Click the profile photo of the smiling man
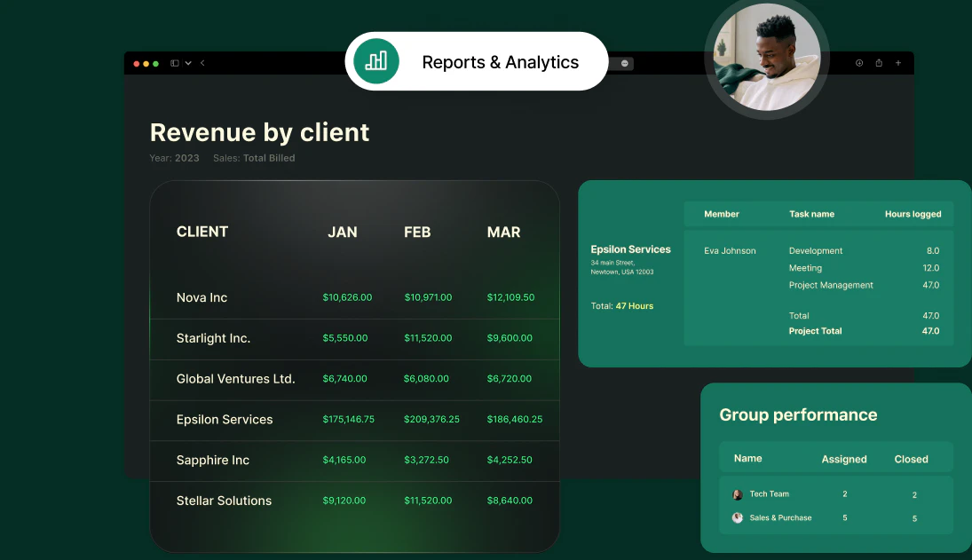The image size is (972, 560). click(x=767, y=58)
